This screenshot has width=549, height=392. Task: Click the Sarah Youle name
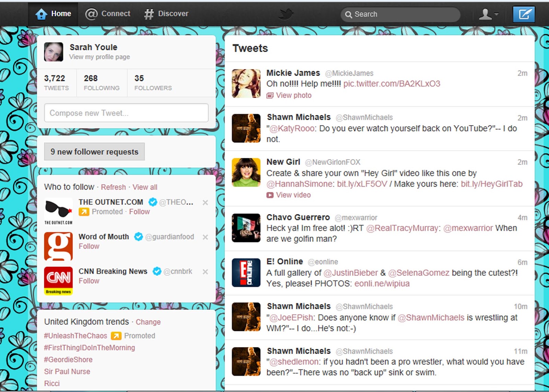(93, 47)
